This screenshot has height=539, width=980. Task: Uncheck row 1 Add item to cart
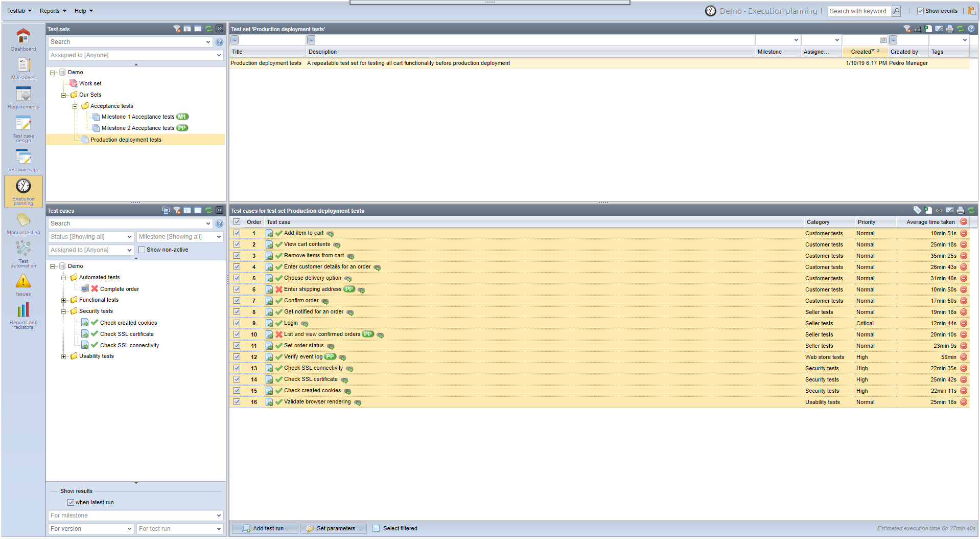[237, 233]
